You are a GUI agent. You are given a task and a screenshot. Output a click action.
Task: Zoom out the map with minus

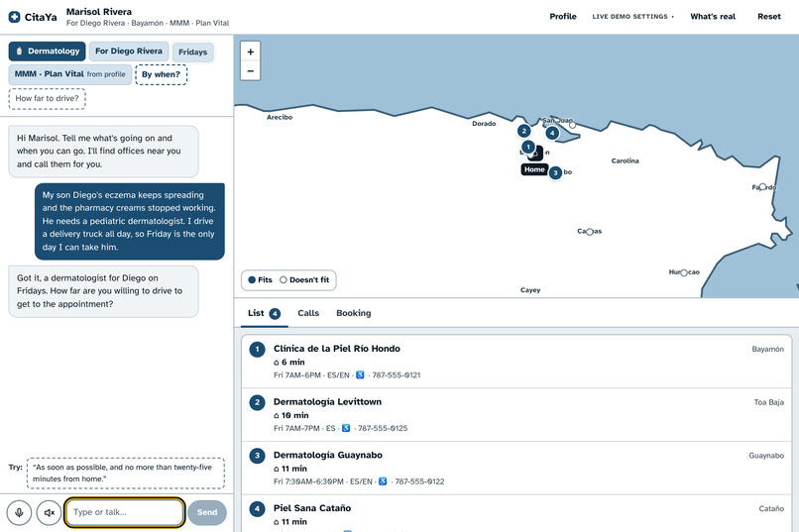[x=250, y=70]
